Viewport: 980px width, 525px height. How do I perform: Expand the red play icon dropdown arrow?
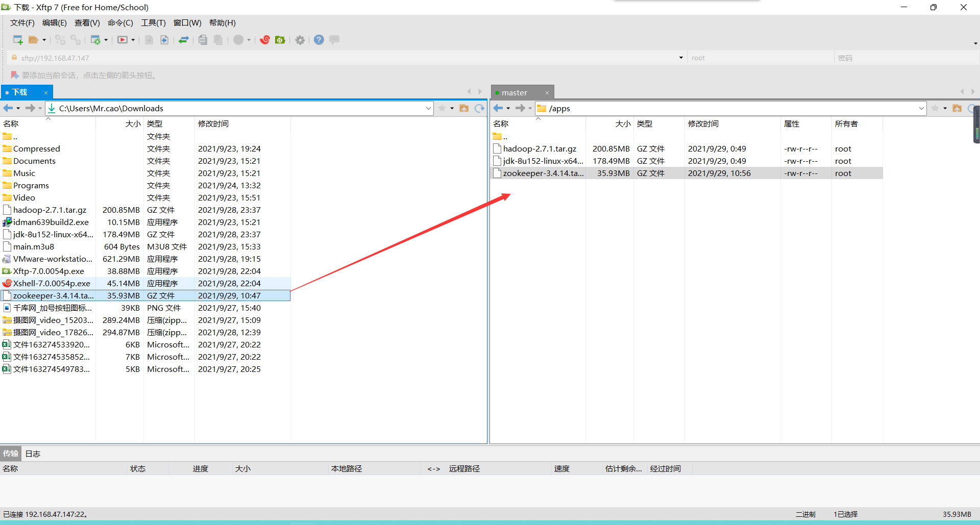133,40
